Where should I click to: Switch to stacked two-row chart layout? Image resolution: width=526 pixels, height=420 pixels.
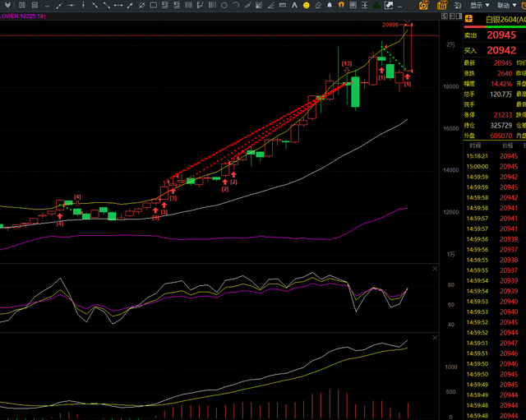click(35, 5)
